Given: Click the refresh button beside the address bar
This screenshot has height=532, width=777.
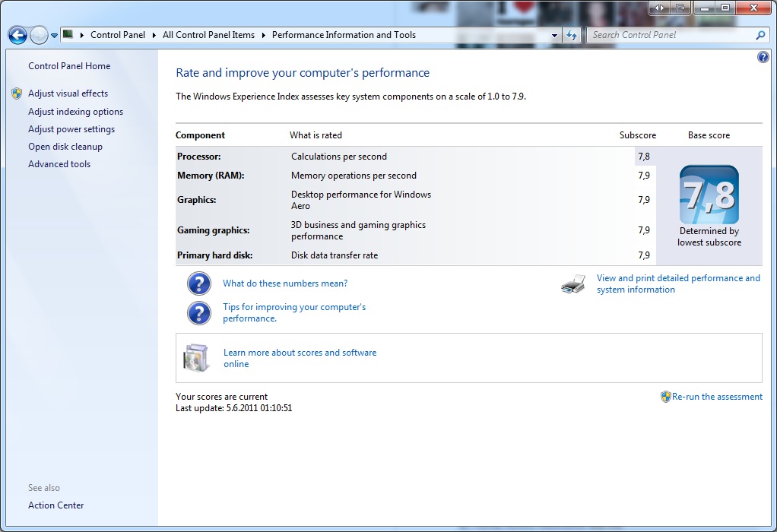Looking at the screenshot, I should click(x=572, y=35).
